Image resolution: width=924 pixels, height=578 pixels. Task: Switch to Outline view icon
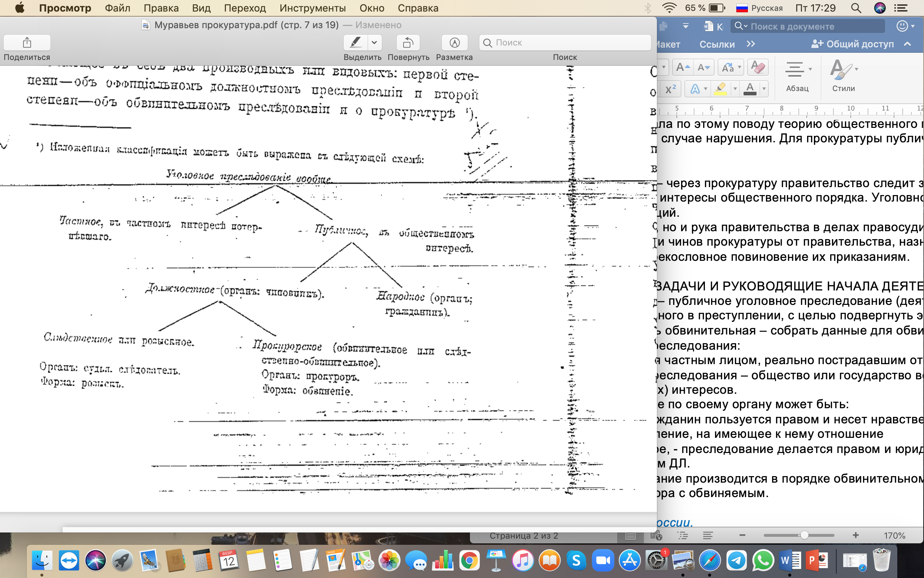point(682,536)
